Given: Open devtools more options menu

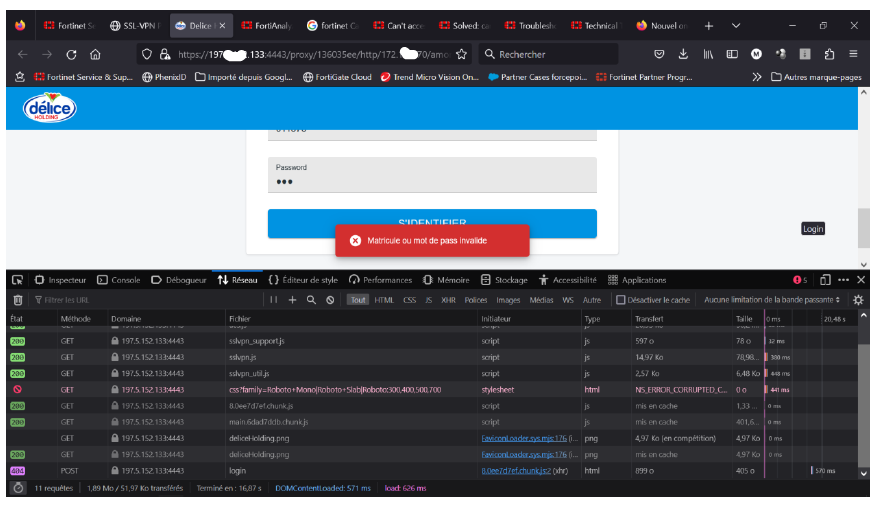Looking at the screenshot, I should click(844, 280).
